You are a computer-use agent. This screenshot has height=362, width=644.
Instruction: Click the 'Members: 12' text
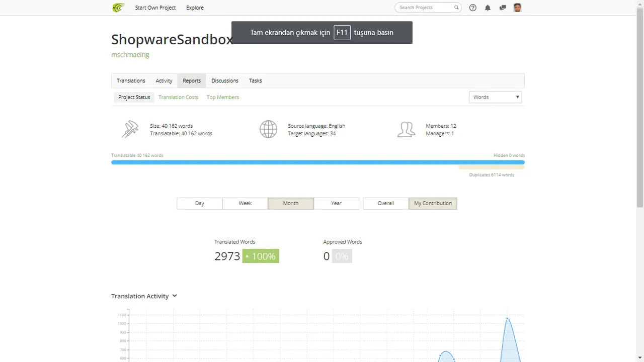441,126
